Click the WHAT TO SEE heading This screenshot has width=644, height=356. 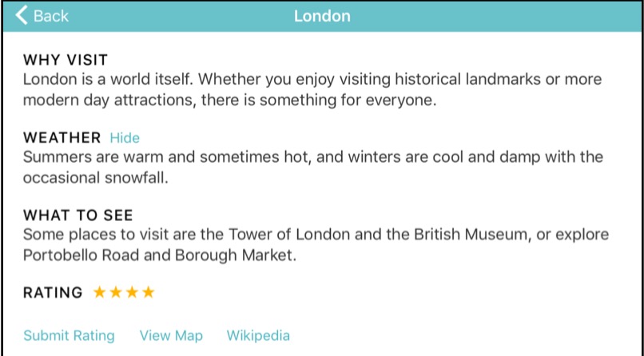78,216
